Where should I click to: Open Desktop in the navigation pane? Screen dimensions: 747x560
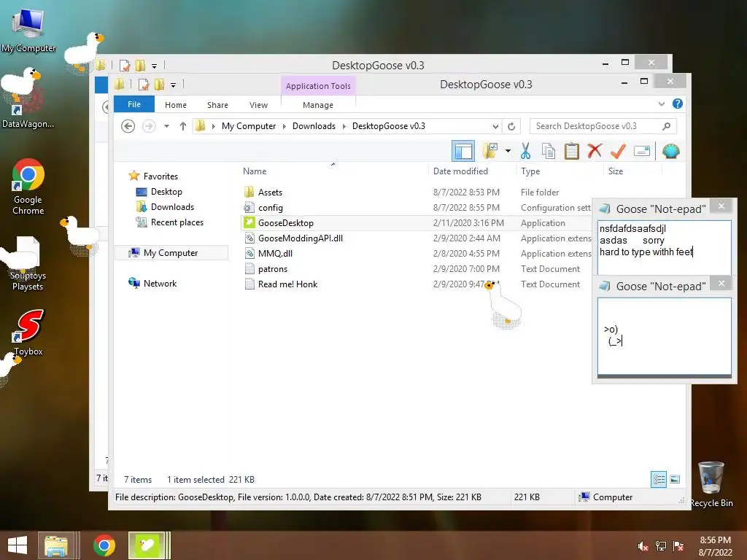[166, 192]
